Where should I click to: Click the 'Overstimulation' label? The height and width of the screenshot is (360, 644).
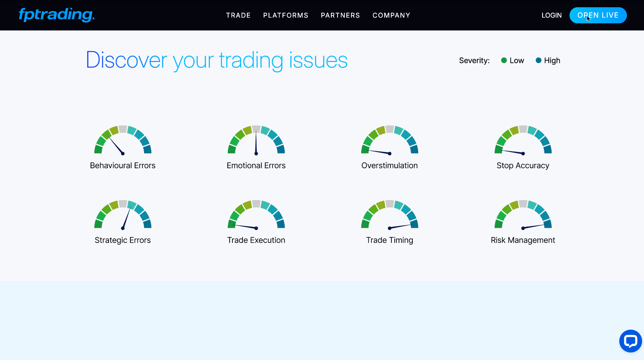coord(389,166)
